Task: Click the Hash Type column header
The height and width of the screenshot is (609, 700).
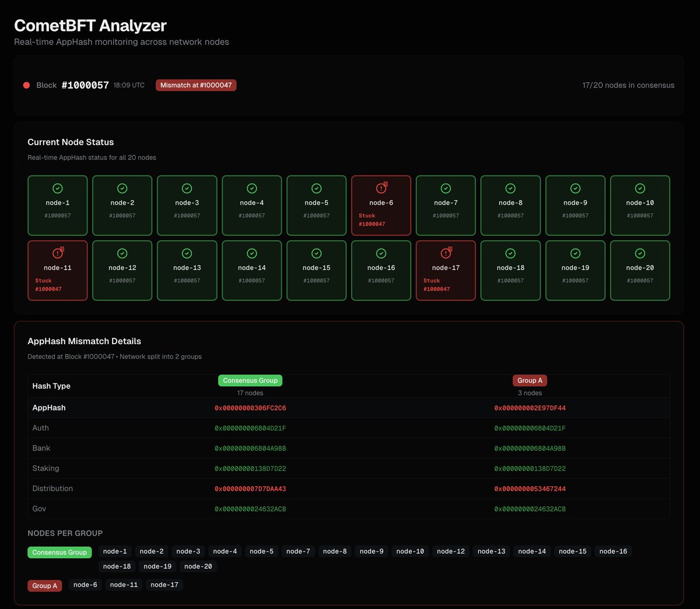Action: (x=51, y=386)
